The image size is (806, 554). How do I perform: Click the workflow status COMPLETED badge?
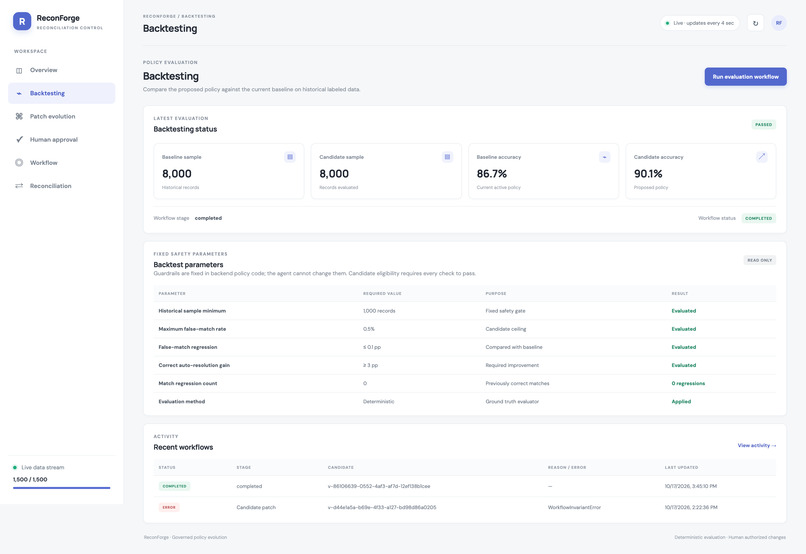pos(758,218)
